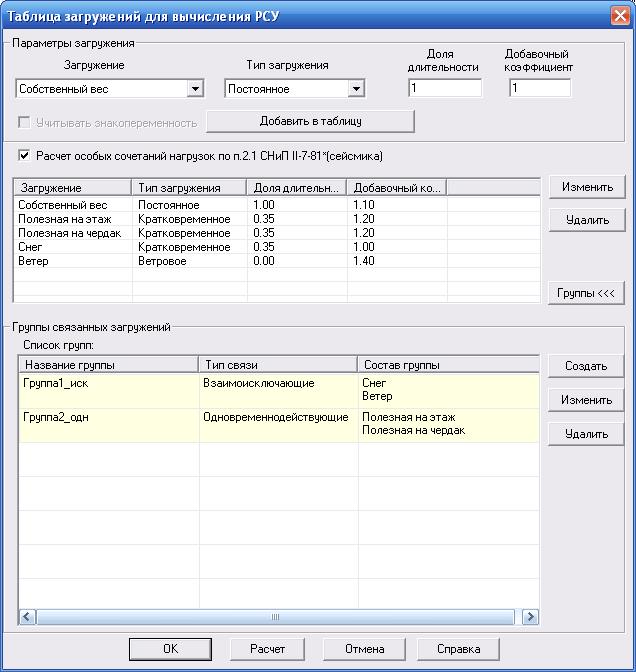
Task: Select Группа1_иск group row
Action: coord(279,391)
